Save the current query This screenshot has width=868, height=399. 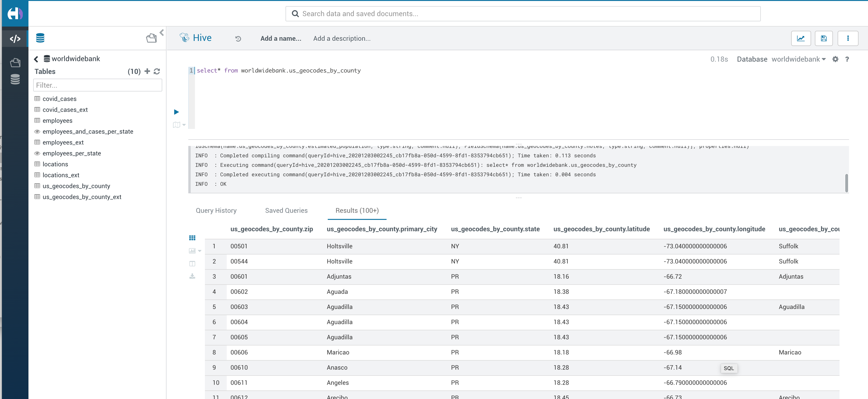[x=824, y=38]
